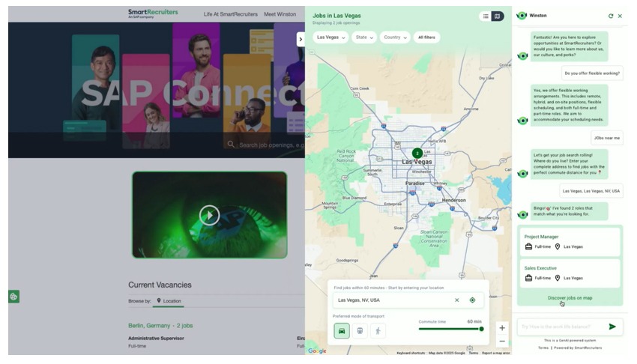Viewport: 637px width, 364px height.
Task: Click Discover jobs on map
Action: point(570,297)
